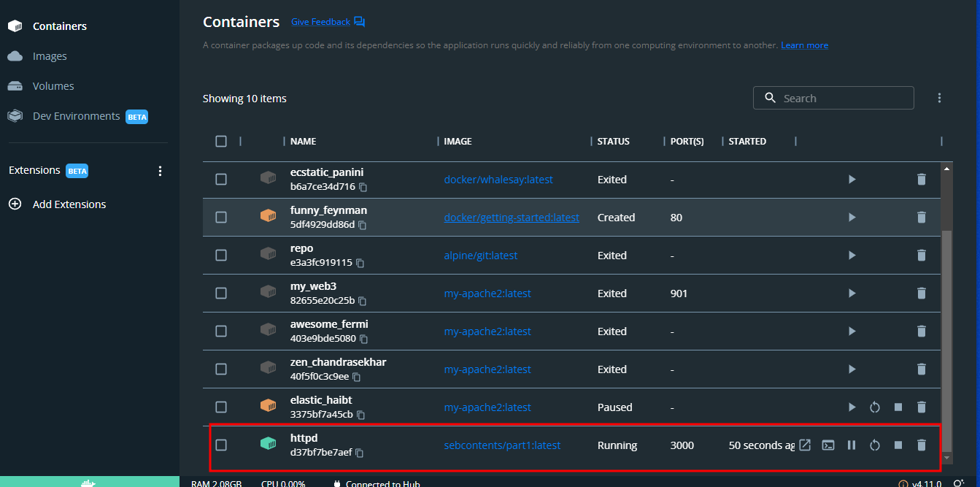Check the elastic_haibt row checkbox
This screenshot has width=980, height=487.
[221, 407]
